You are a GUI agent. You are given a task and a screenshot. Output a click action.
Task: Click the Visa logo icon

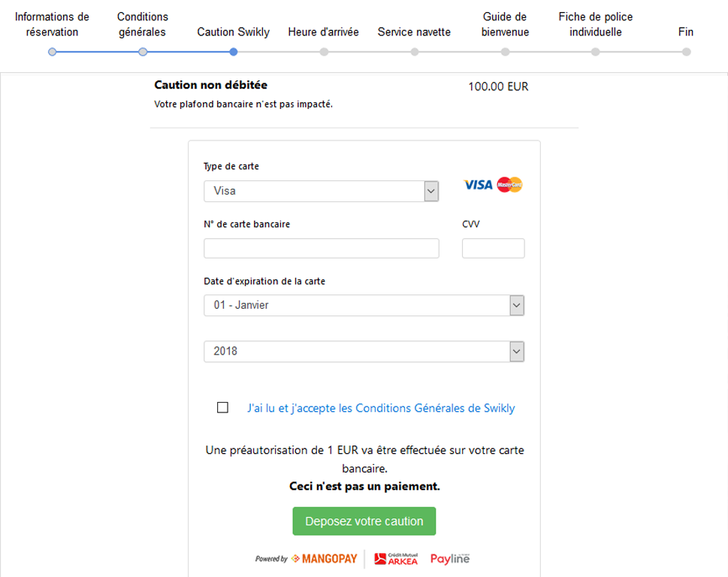(x=478, y=185)
